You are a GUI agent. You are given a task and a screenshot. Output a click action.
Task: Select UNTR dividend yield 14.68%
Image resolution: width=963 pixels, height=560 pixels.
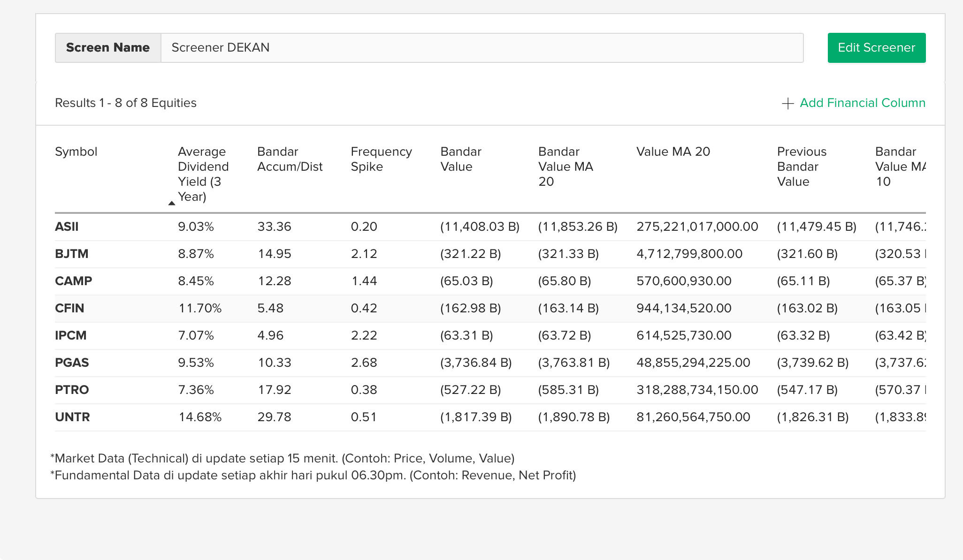coord(200,417)
